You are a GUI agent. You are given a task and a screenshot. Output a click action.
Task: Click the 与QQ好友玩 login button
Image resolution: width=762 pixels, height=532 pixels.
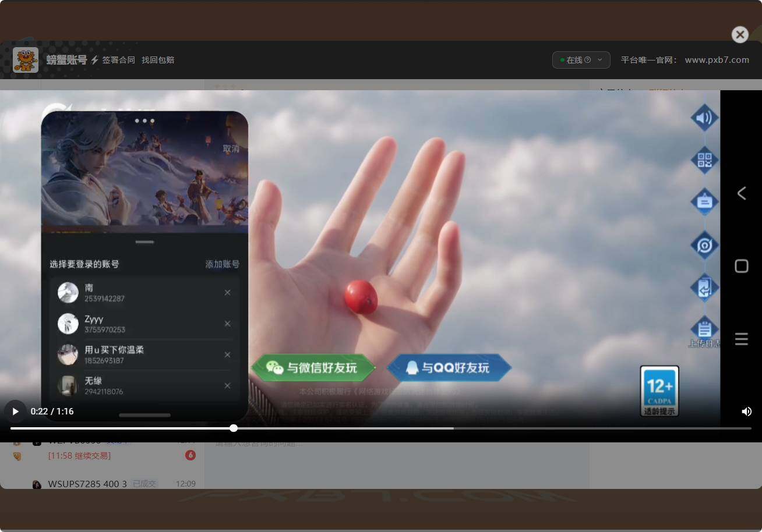point(449,368)
